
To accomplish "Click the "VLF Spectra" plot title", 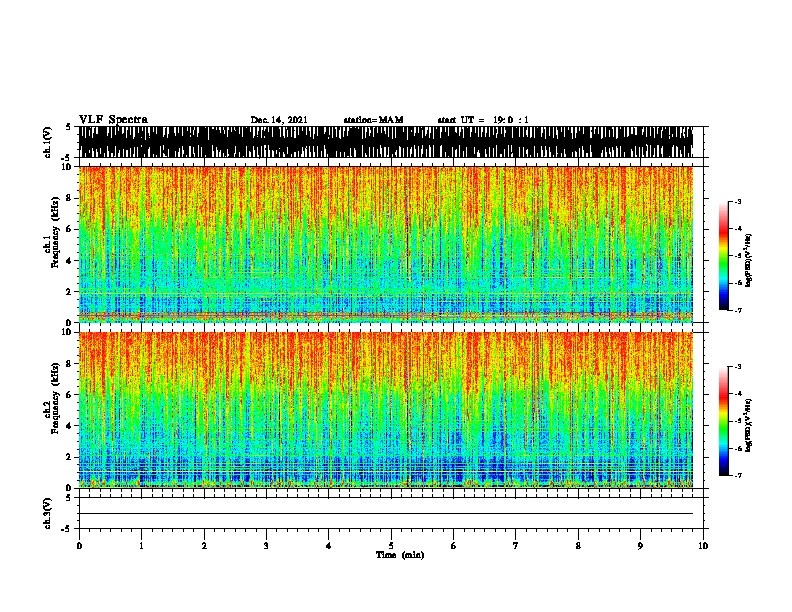I will 113,119.
